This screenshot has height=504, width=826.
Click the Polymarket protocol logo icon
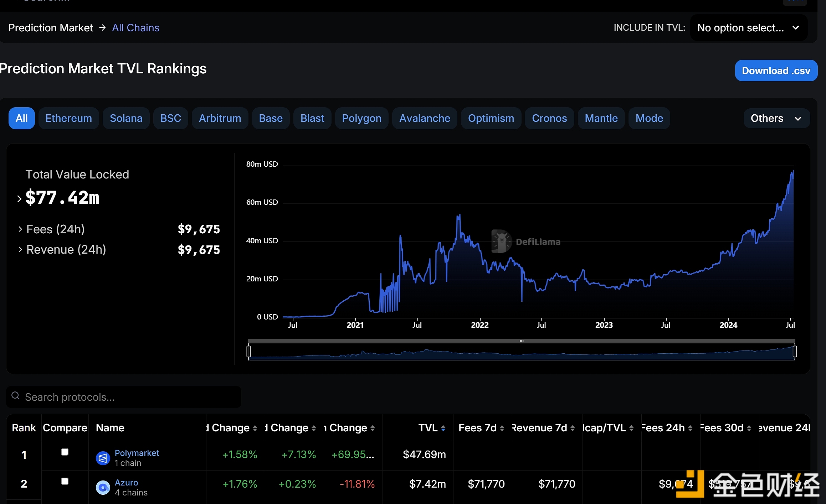click(x=103, y=458)
